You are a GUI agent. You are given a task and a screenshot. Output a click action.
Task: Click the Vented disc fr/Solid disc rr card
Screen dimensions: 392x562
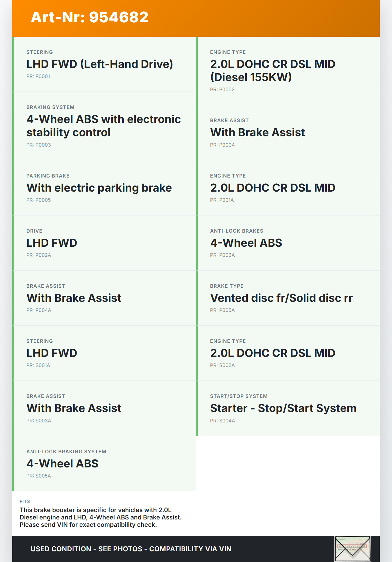(x=288, y=298)
